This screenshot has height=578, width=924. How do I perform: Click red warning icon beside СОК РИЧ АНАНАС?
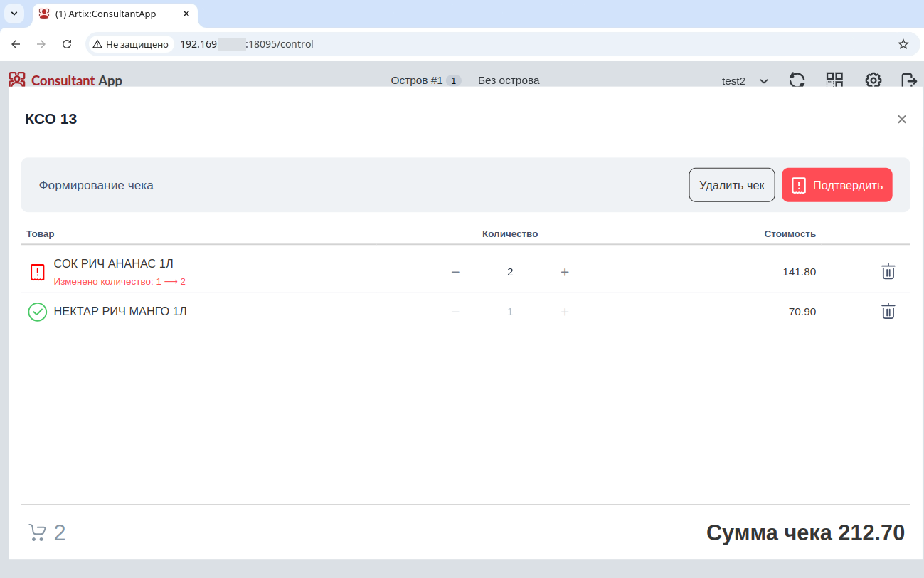point(37,272)
